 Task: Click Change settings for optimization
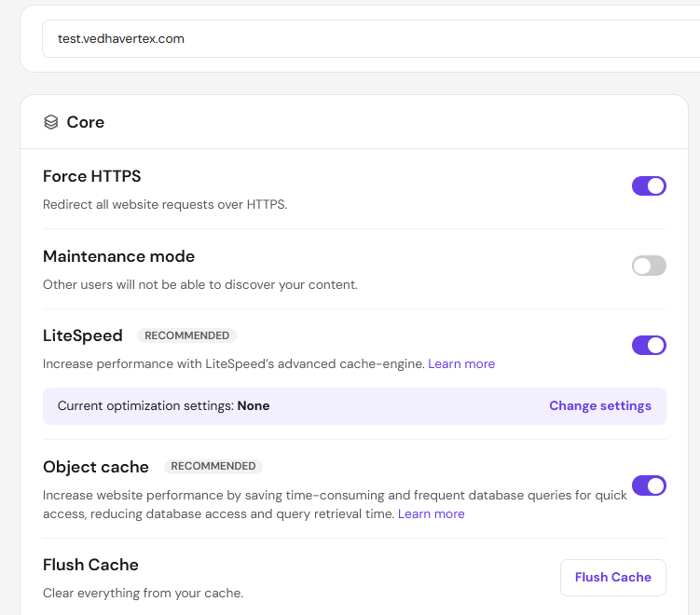click(600, 405)
